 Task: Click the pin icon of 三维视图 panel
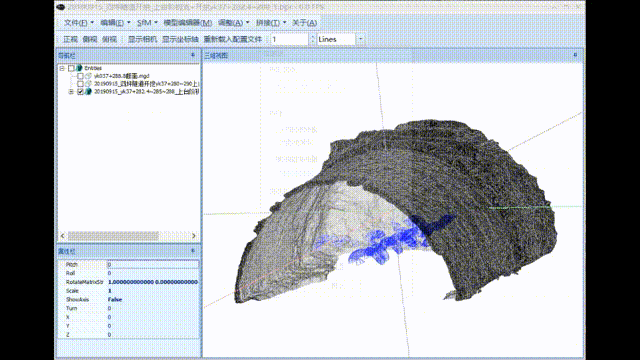tap(575, 55)
